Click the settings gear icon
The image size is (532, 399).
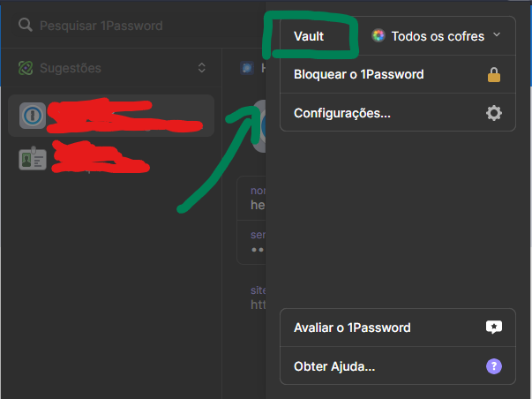[494, 113]
